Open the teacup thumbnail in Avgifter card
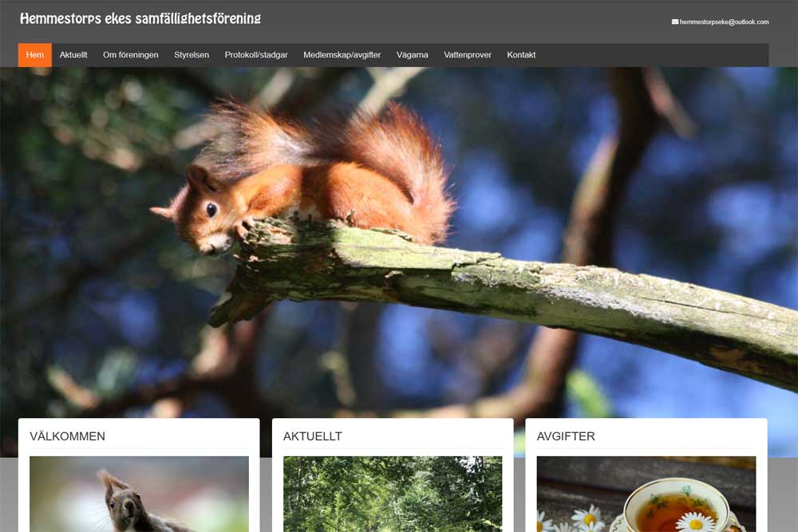 (646, 495)
